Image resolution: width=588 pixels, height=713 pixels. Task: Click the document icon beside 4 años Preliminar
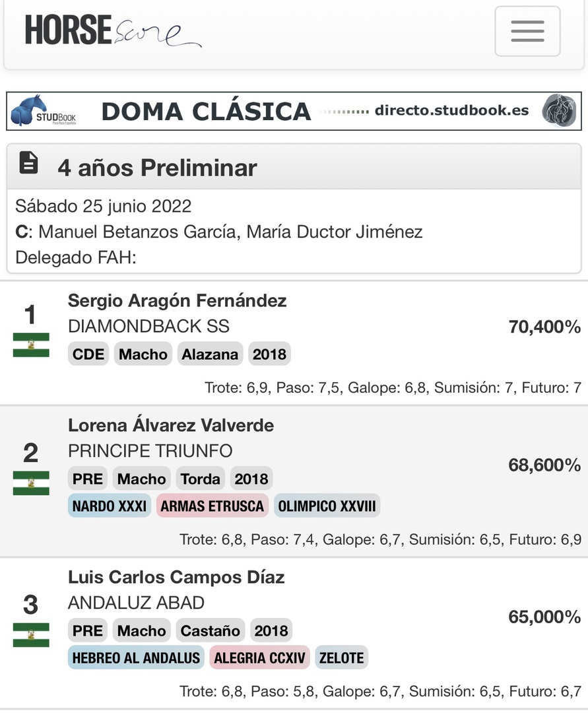coord(28,163)
